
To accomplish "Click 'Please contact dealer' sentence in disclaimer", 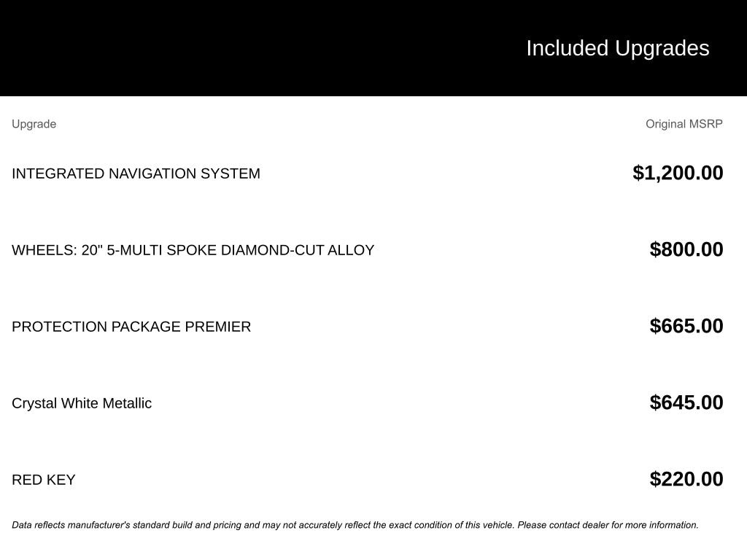I will [608, 525].
